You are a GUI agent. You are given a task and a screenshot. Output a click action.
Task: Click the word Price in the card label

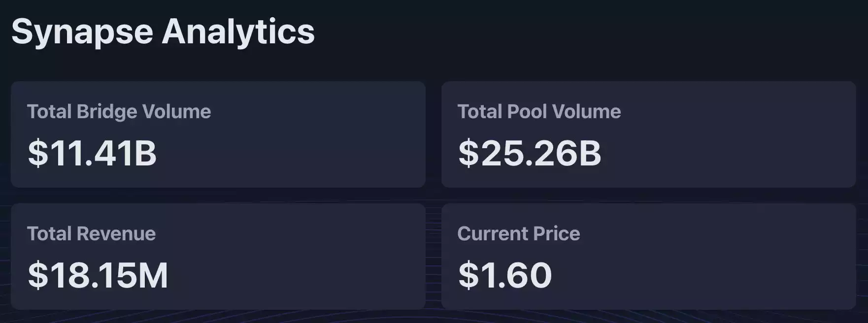pos(558,234)
